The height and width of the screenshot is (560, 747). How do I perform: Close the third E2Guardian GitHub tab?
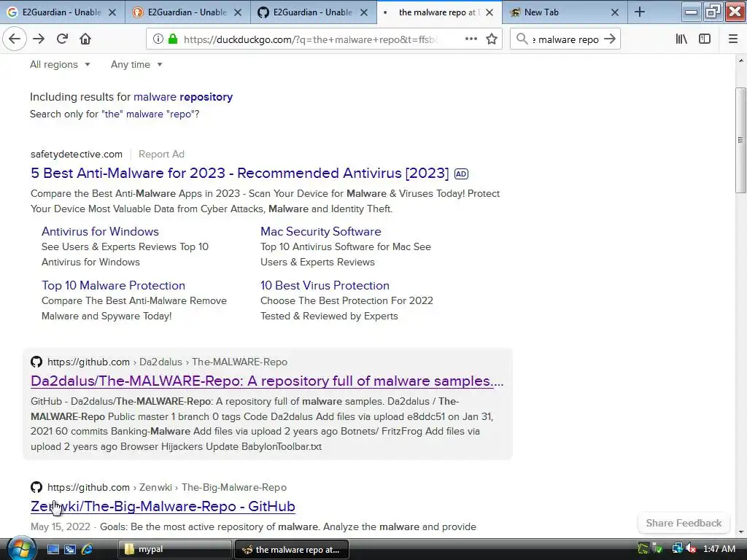point(363,12)
